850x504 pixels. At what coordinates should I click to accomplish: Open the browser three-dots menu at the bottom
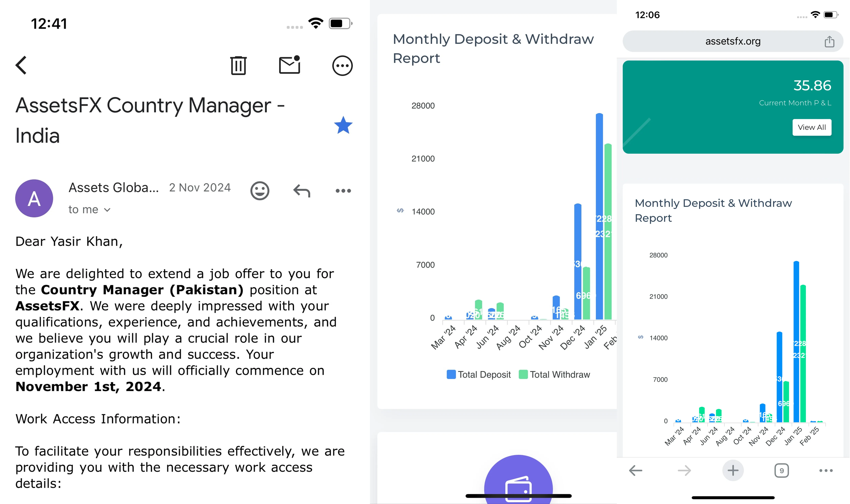(826, 470)
